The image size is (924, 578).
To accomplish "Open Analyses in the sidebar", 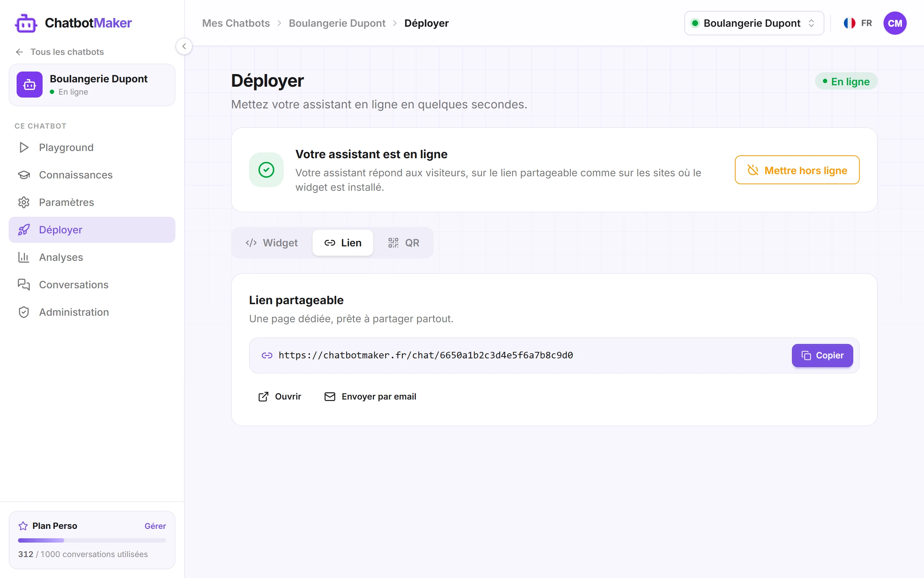I will click(92, 257).
